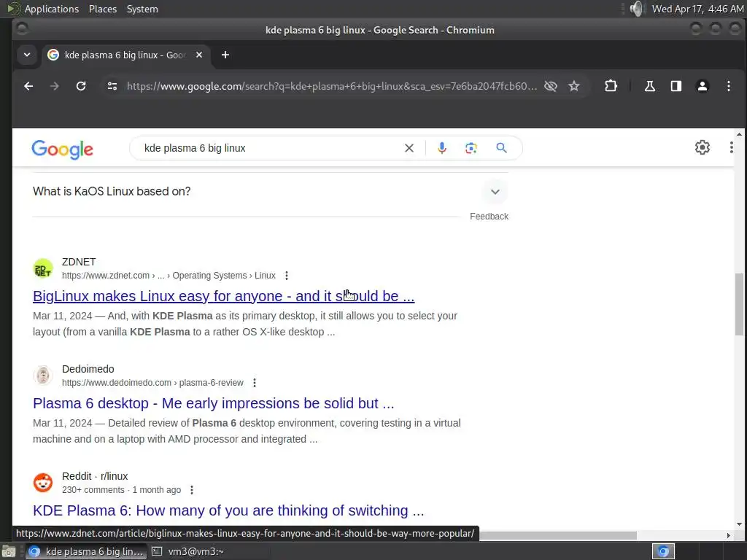Start voice search with microphone

tap(442, 148)
